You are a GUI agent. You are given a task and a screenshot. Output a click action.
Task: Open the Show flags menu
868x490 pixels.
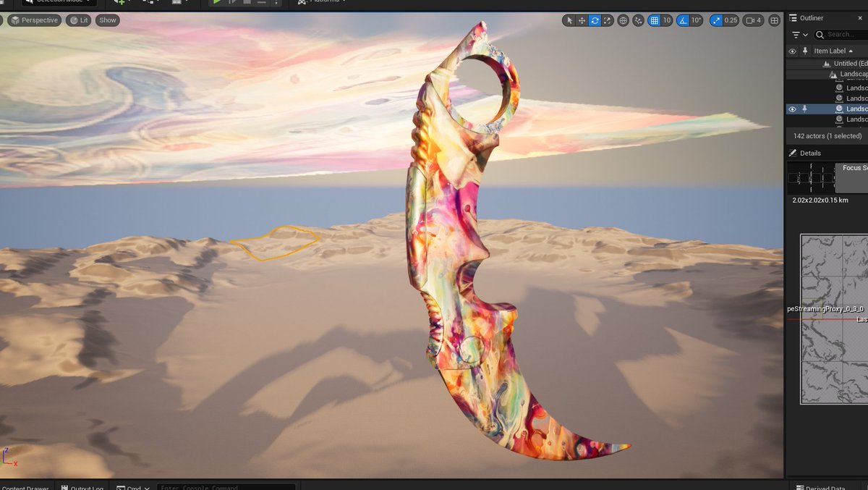coord(108,20)
